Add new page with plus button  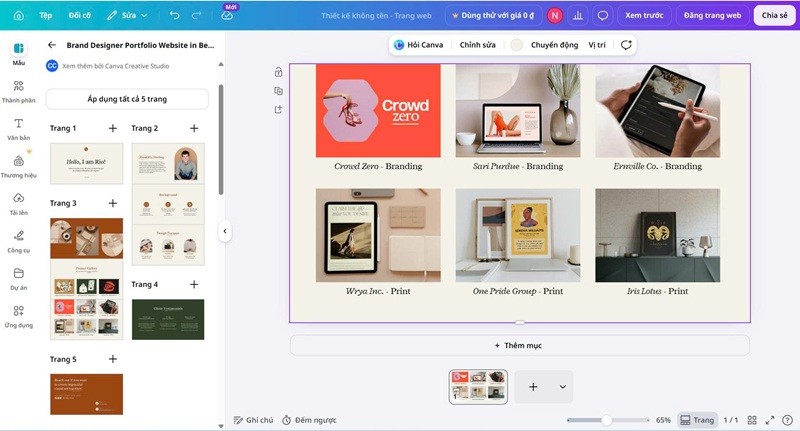pyautogui.click(x=533, y=387)
